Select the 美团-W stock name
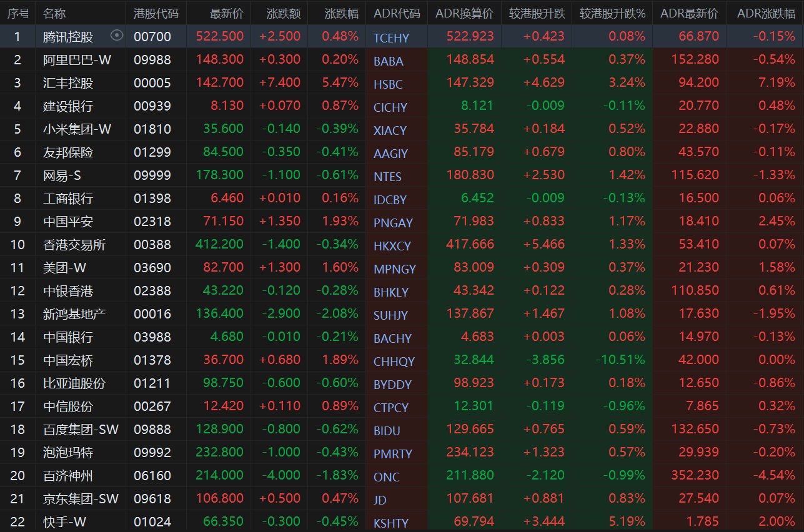Image resolution: width=804 pixels, height=532 pixels. (x=65, y=268)
